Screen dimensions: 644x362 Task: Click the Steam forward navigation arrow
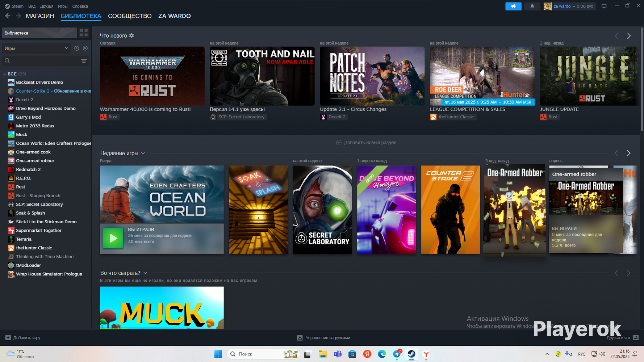18,16
